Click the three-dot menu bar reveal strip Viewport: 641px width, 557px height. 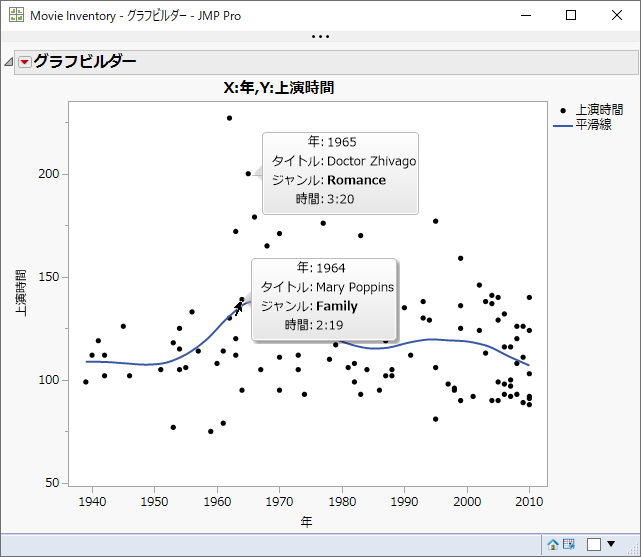(320, 37)
